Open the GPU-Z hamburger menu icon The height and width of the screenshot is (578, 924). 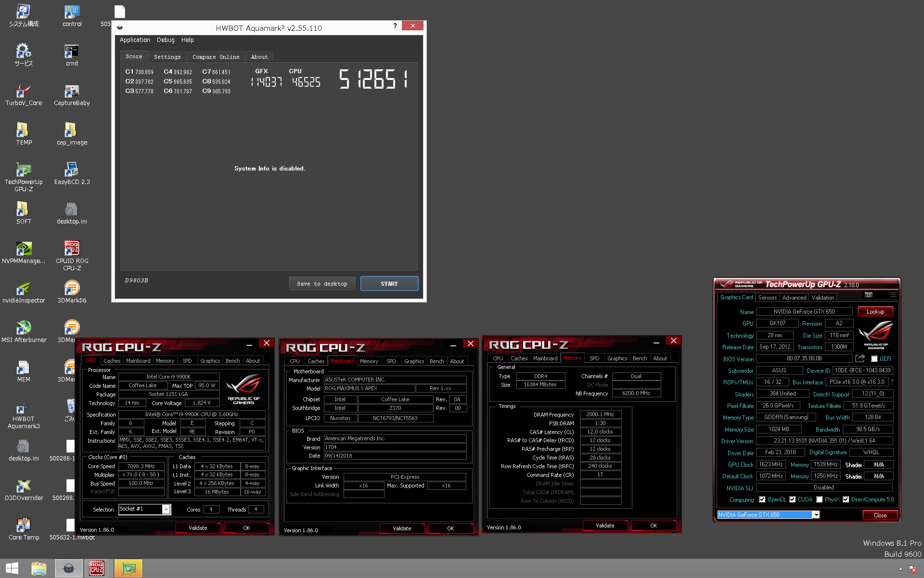(x=893, y=295)
